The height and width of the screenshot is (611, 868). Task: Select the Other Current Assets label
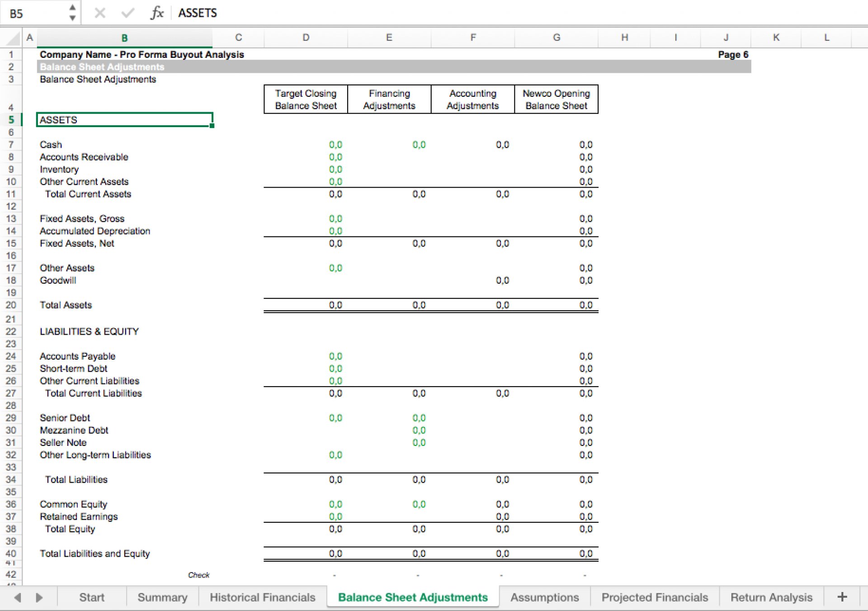pos(84,182)
